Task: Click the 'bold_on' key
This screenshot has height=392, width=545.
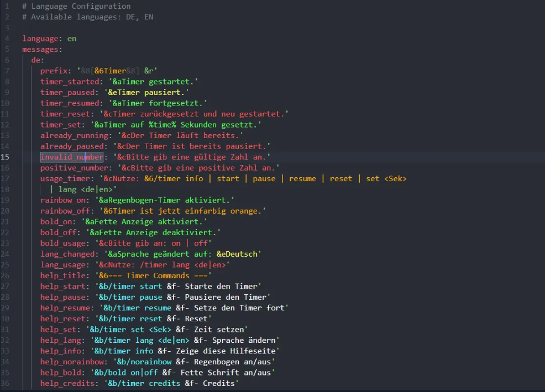Action: (56, 221)
